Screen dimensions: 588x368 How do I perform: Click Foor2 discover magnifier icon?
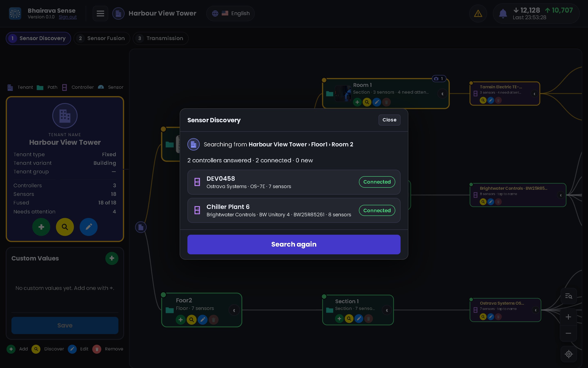click(192, 320)
